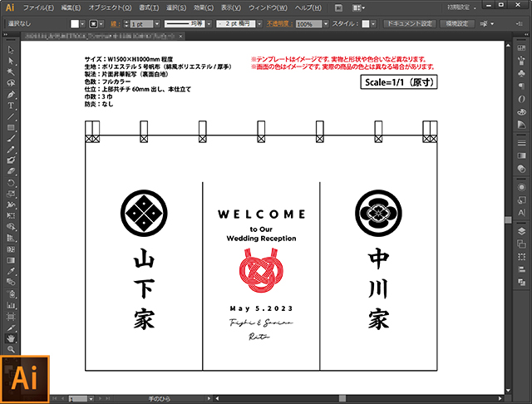The image size is (532, 404).
Task: Pick the Eyedropper tool
Action: click(11, 271)
